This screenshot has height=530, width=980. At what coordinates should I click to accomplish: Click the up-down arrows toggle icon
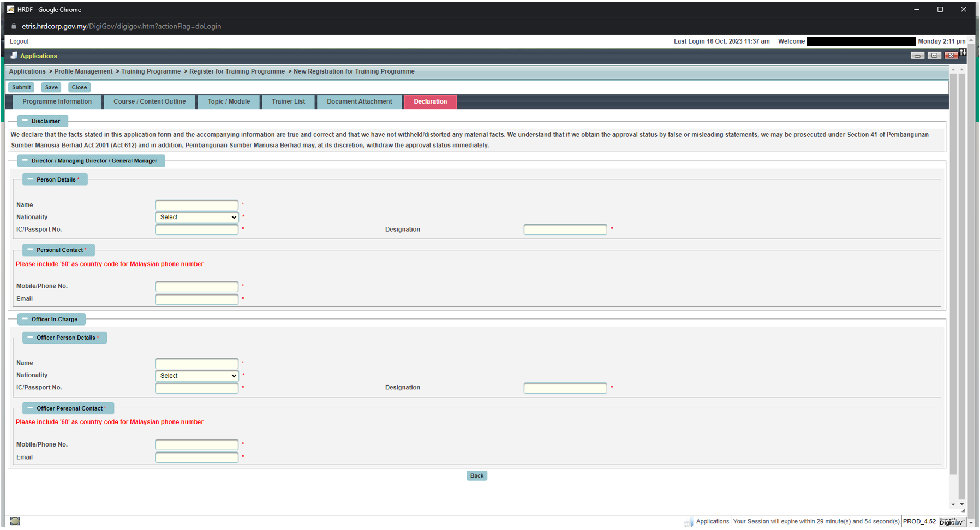pyautogui.click(x=963, y=52)
